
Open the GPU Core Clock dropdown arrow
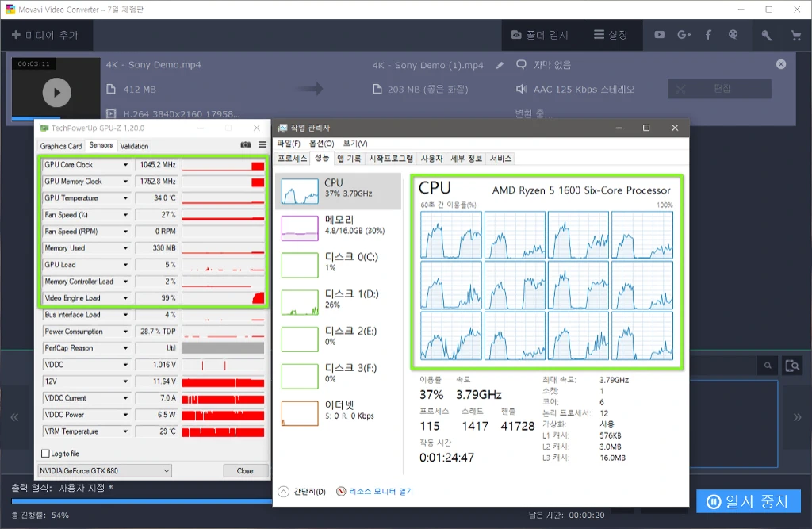pos(125,165)
